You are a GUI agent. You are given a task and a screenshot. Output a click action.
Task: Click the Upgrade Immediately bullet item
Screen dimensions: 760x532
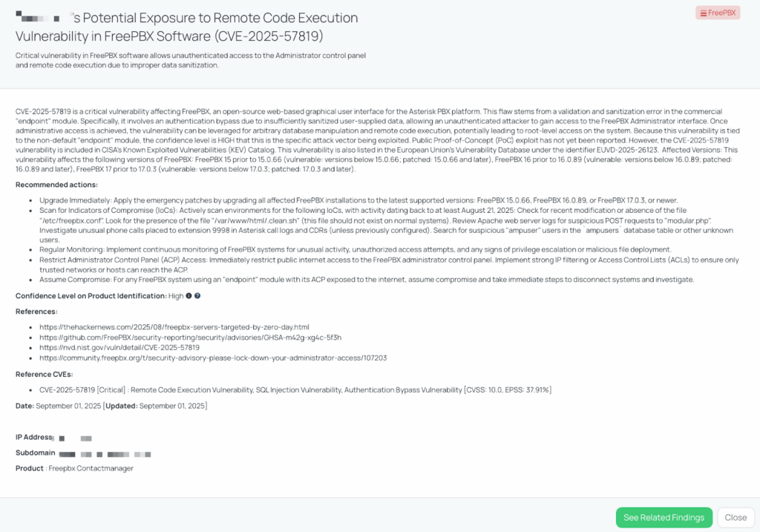point(358,200)
